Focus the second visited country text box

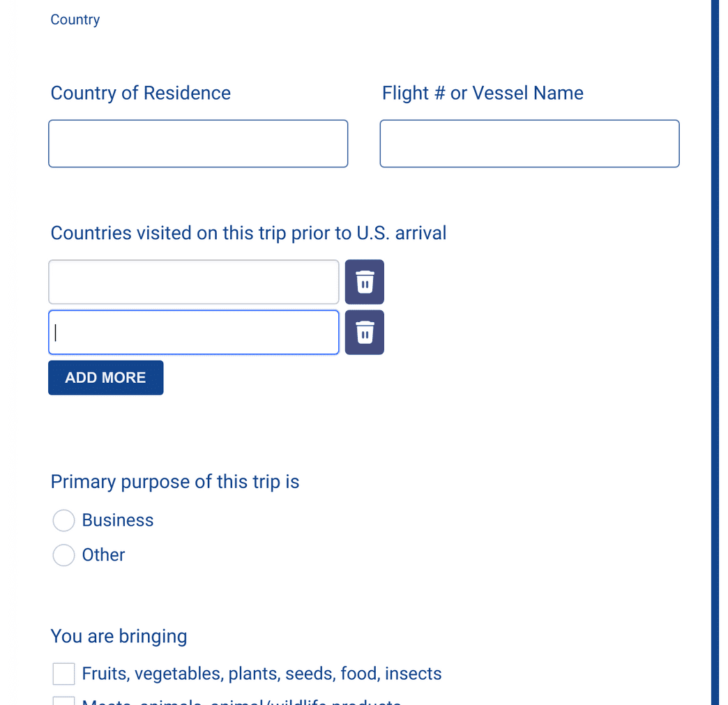[x=194, y=333]
